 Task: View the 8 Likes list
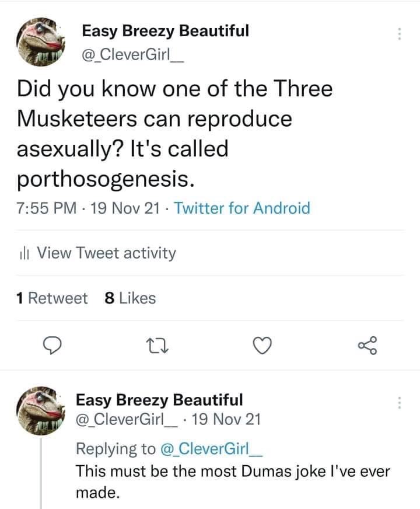click(129, 298)
